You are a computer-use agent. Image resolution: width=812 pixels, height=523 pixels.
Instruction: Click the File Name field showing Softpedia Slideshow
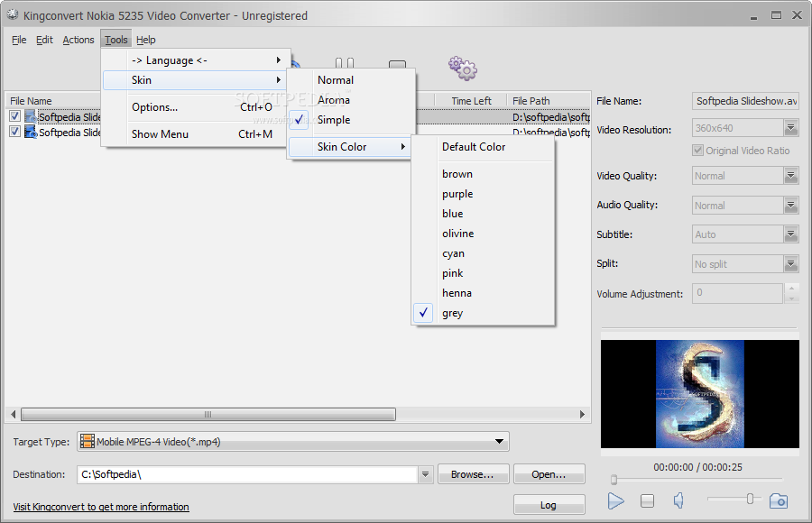pyautogui.click(x=745, y=101)
